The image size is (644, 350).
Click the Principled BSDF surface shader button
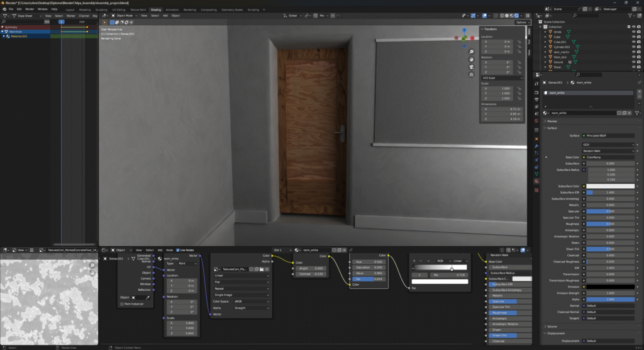tap(607, 135)
